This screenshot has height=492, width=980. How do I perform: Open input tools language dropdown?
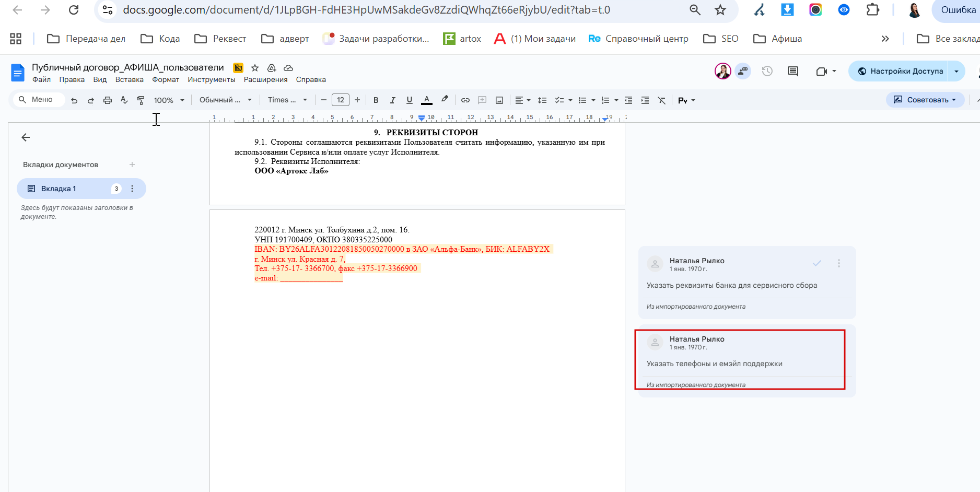pos(686,100)
